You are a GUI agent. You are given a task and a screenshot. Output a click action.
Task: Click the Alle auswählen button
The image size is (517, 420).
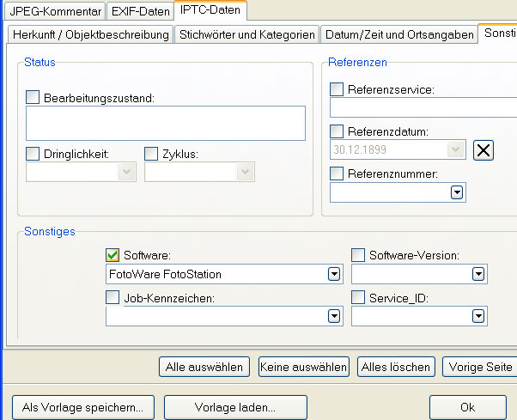coord(205,367)
